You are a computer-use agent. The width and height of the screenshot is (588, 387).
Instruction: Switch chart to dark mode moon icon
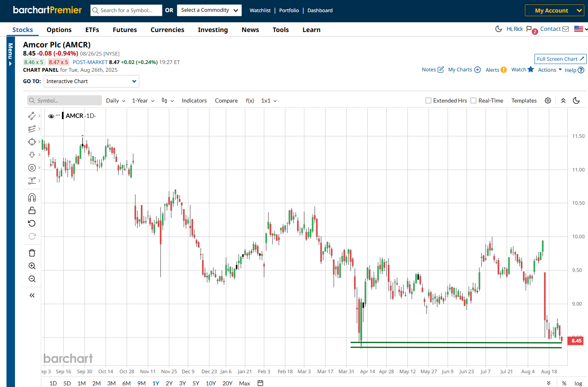pos(576,100)
